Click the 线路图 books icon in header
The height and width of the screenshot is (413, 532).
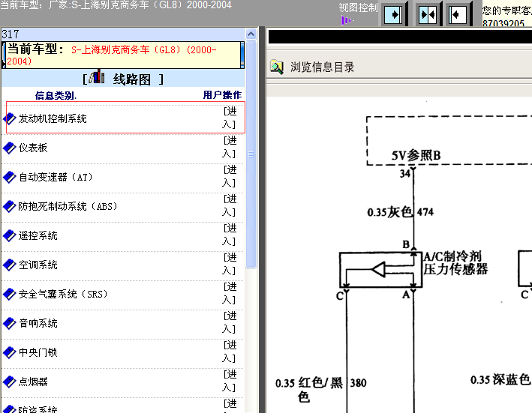click(x=97, y=77)
